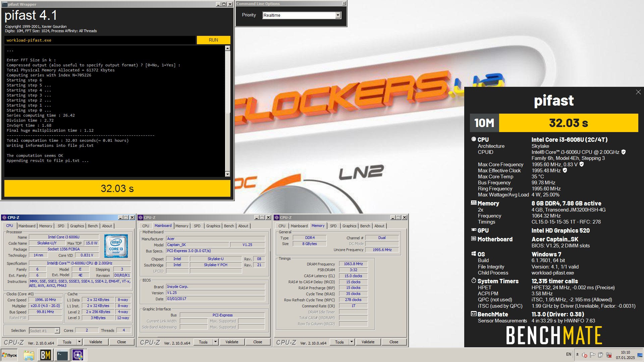
Task: Select Mainboard tab in Memory CPU-Z window
Action: click(299, 226)
